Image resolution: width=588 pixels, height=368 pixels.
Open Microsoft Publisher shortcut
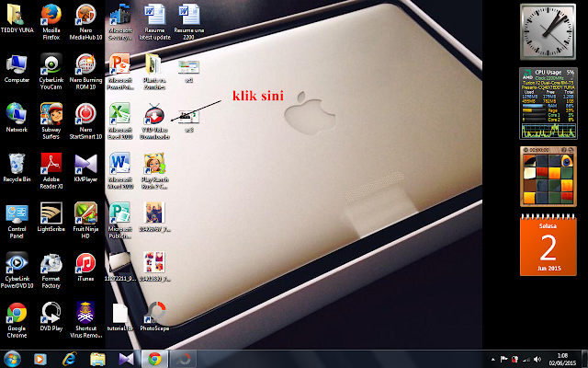(x=120, y=221)
